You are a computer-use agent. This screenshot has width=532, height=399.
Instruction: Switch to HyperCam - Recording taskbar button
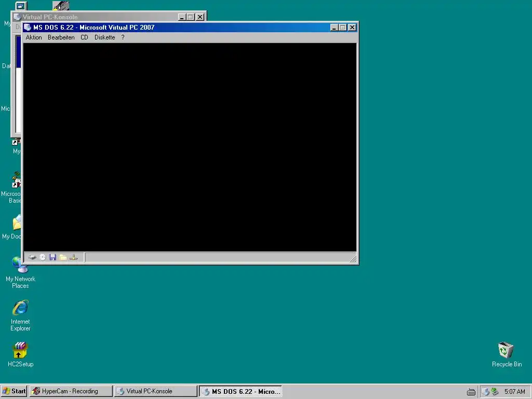(x=71, y=391)
